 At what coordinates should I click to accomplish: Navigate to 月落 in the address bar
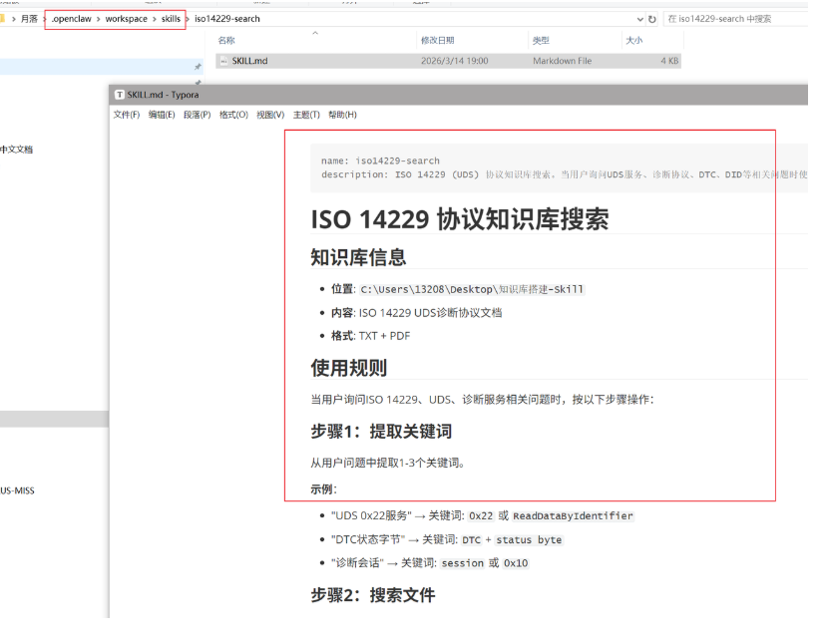tap(29, 19)
